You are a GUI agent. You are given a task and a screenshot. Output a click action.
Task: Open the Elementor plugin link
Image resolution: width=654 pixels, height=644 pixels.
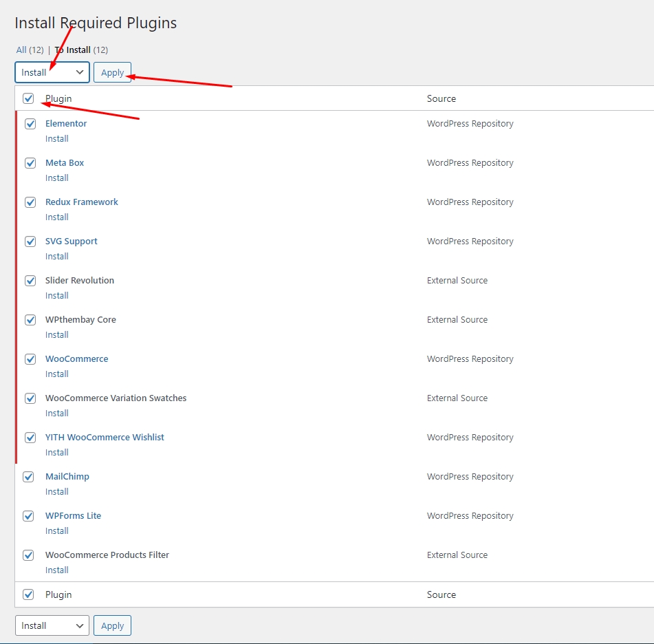66,124
